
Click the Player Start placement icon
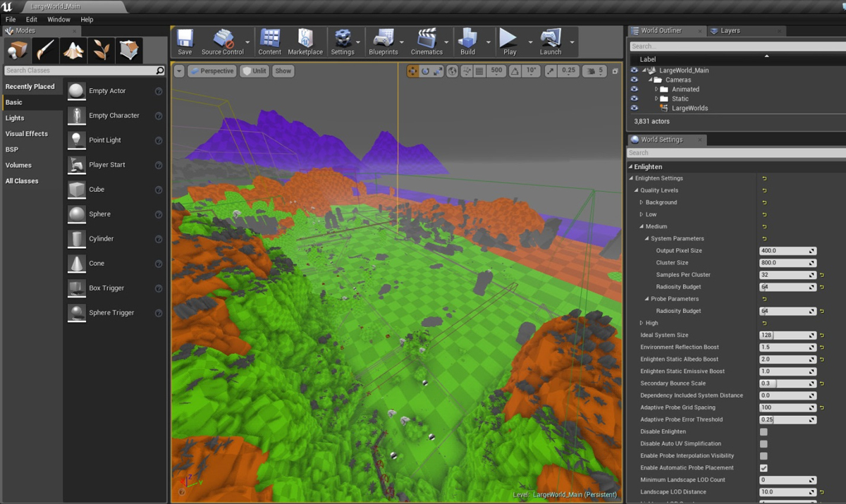77,165
